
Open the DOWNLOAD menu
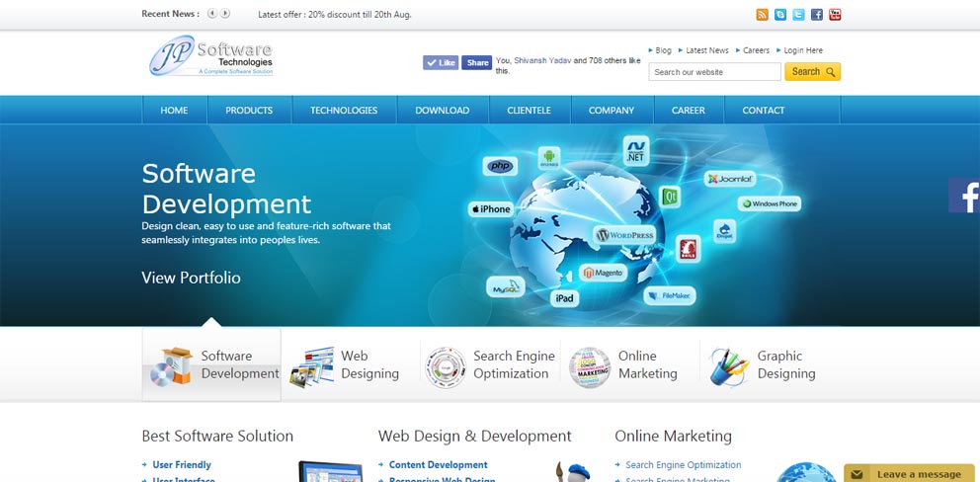[443, 110]
